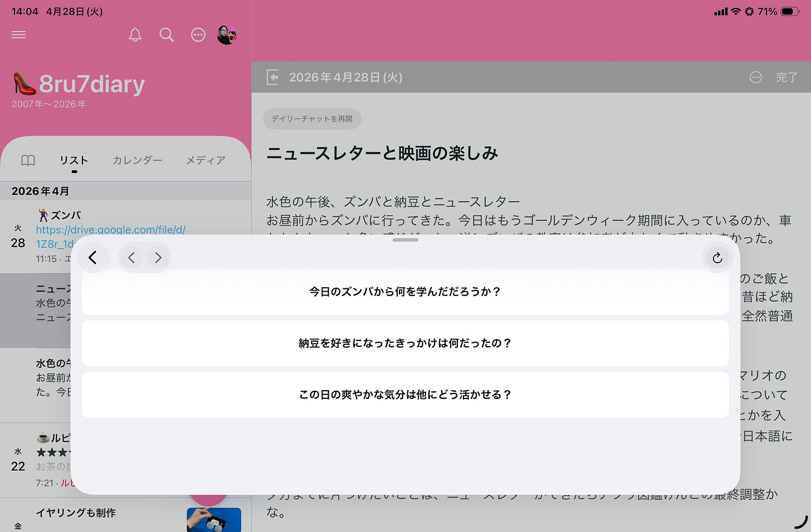The height and width of the screenshot is (532, 811).
Task: Open notifications bell
Action: (135, 35)
